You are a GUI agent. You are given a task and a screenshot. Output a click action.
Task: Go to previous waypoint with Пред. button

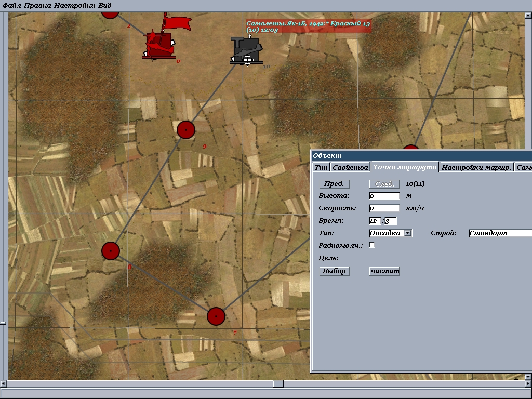334,184
